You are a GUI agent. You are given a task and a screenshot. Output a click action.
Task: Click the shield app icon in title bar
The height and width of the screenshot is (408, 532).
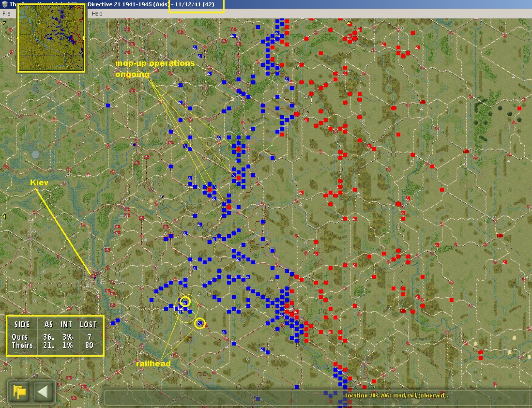click(4, 4)
